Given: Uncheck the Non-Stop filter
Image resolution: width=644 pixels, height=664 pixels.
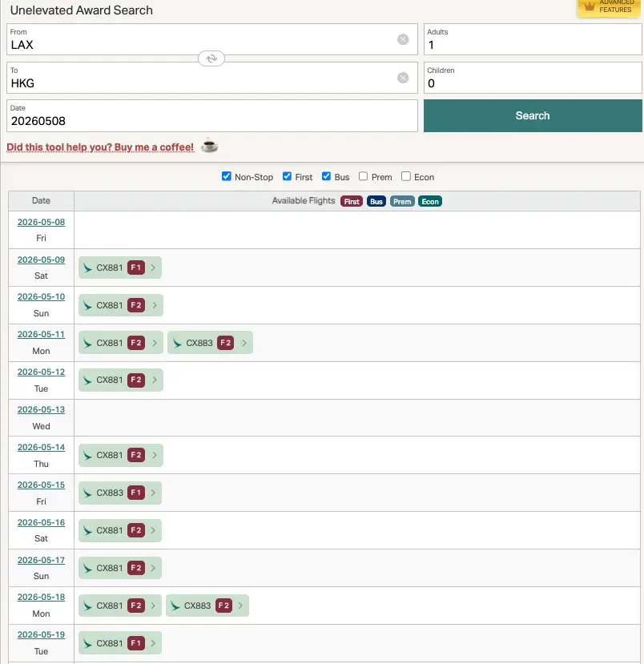Looking at the screenshot, I should pos(227,176).
